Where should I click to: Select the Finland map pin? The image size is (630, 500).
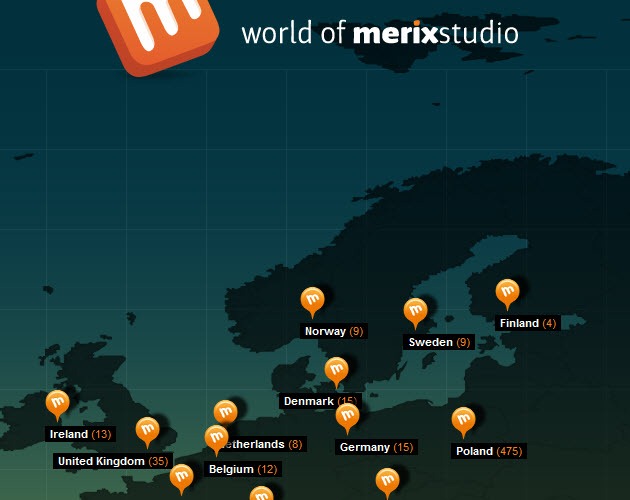[507, 294]
